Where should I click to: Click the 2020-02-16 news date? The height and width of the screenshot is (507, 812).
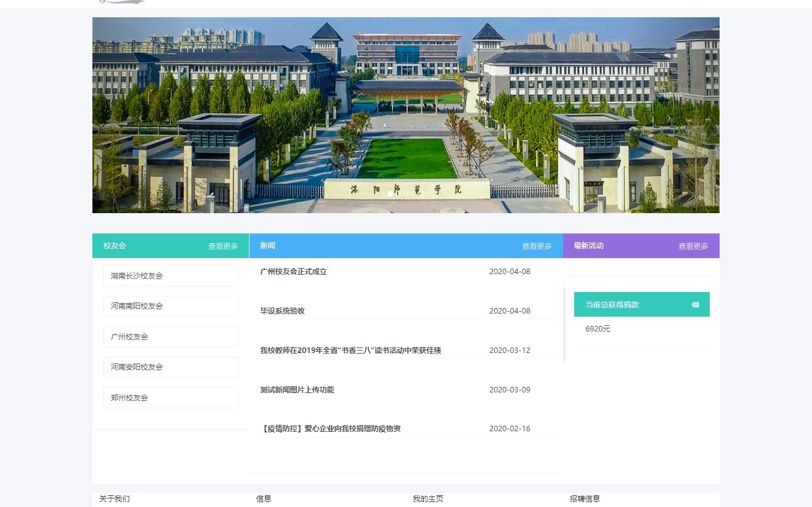(x=510, y=428)
